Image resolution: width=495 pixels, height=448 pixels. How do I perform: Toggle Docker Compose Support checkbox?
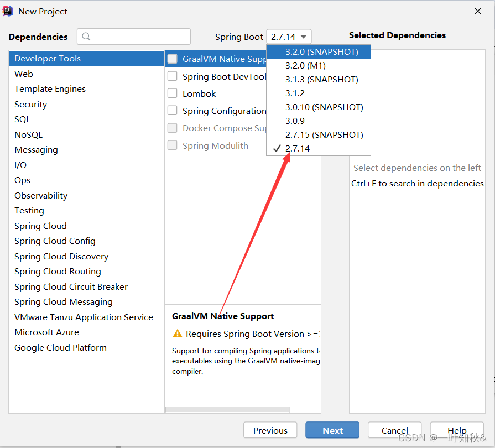(x=173, y=128)
